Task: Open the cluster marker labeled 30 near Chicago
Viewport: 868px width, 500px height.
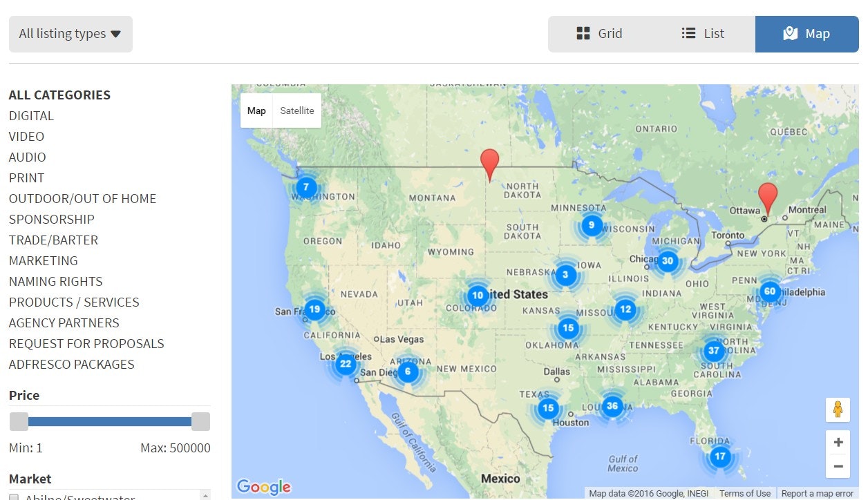Action: (x=667, y=261)
